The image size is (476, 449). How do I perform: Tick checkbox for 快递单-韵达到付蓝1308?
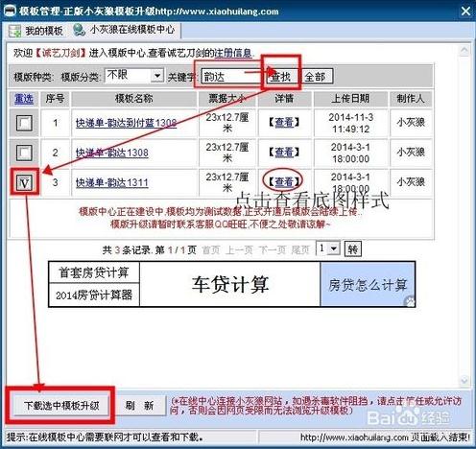[24, 123]
